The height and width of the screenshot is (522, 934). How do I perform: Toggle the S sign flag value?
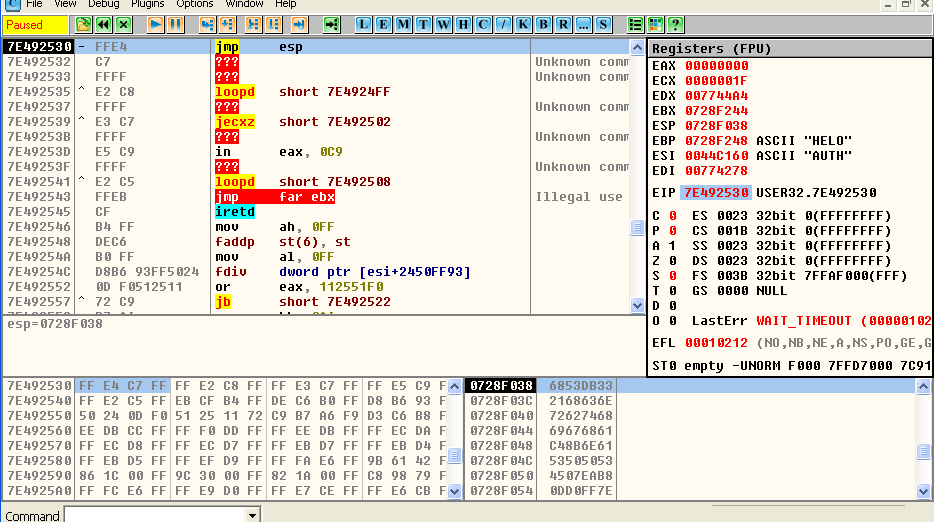[672, 275]
